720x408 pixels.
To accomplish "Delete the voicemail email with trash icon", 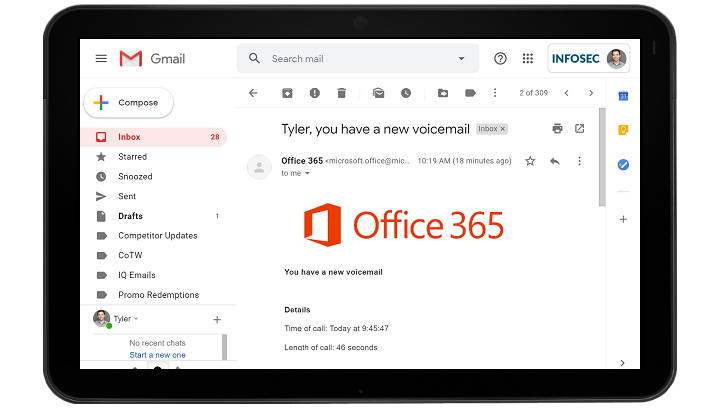I will pos(341,93).
